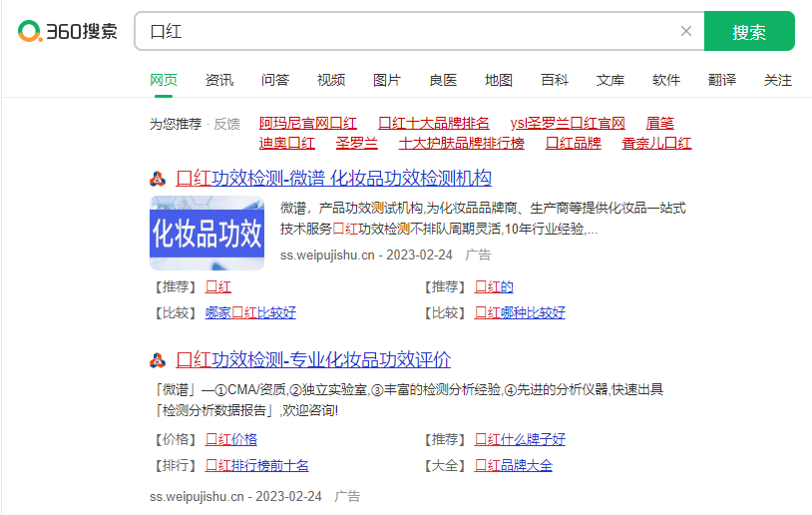Screen dimensions: 812x515
Task: Open the 【推荐】 口红的 sublink
Action: point(494,287)
